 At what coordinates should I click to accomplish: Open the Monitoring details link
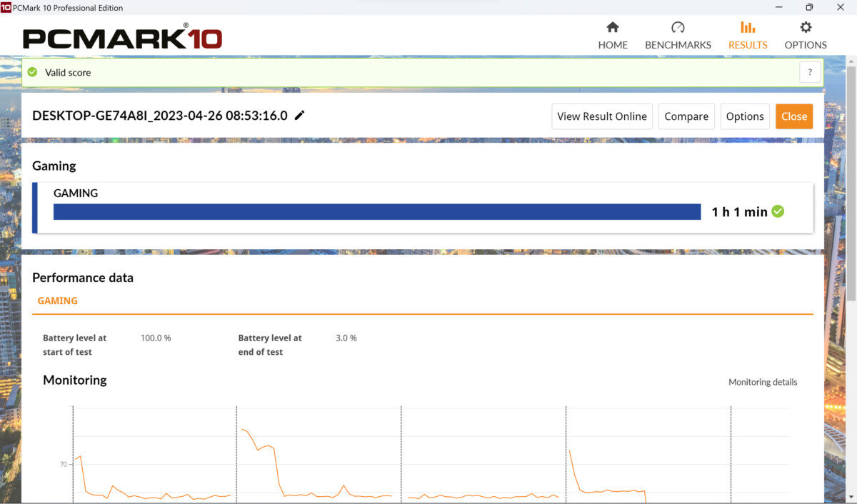(x=763, y=382)
